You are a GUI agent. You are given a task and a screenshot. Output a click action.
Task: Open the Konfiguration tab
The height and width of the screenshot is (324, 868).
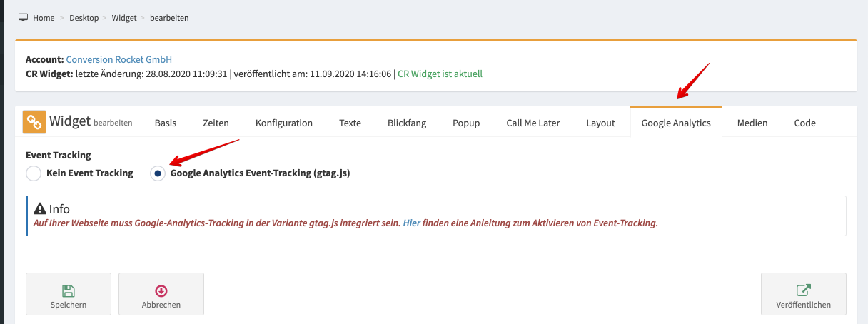[284, 123]
